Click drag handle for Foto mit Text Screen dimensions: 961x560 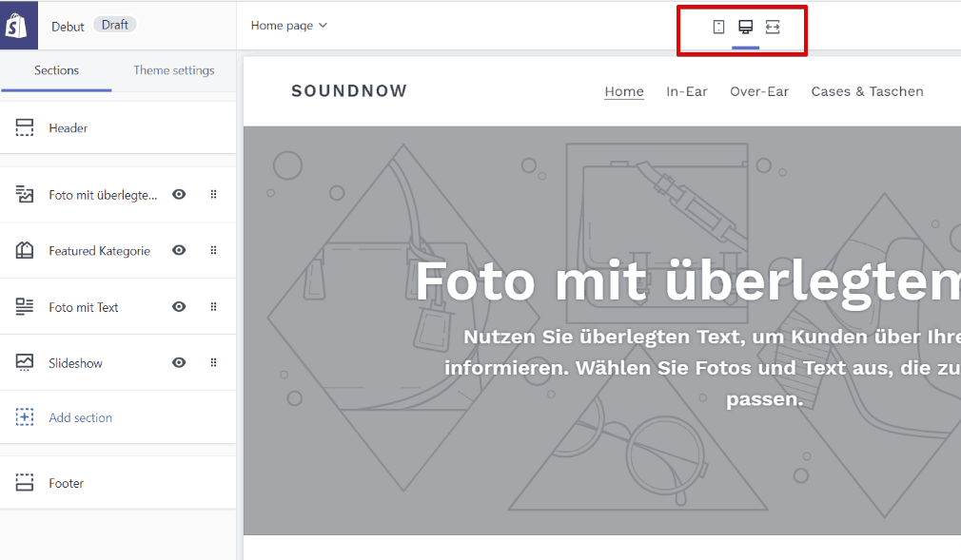point(213,306)
